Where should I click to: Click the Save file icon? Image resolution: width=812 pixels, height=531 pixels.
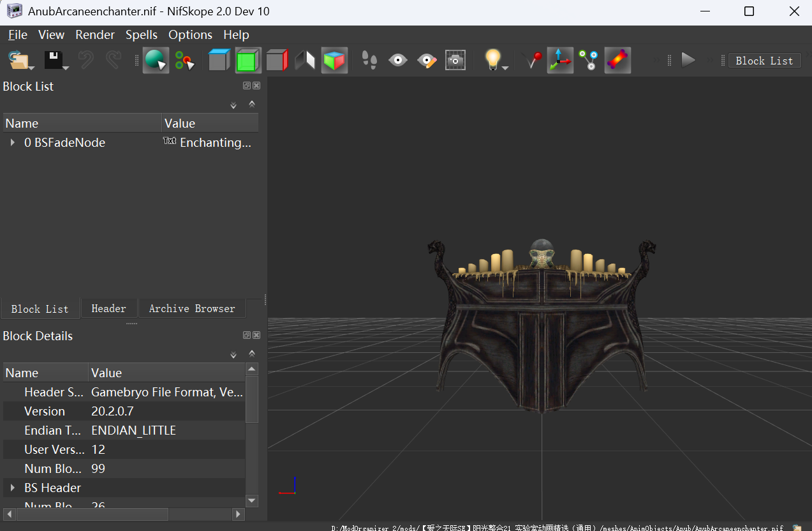[x=54, y=60]
